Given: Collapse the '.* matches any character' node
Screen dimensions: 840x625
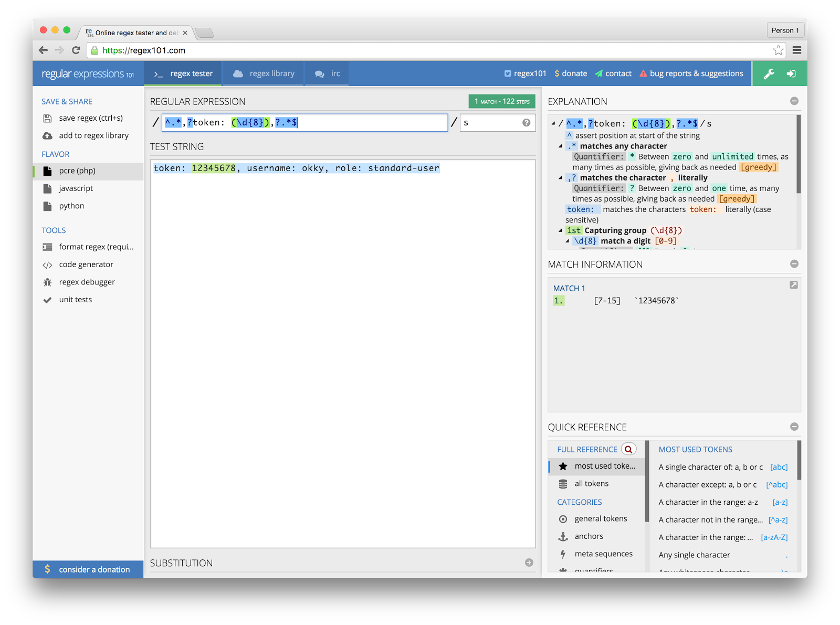Looking at the screenshot, I should (x=560, y=146).
